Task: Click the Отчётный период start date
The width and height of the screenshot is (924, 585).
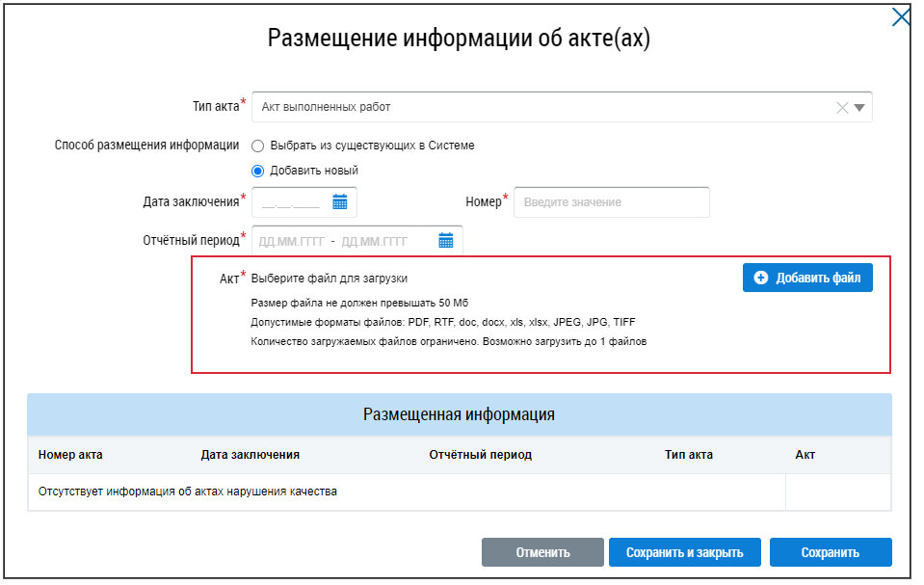Action: [292, 241]
